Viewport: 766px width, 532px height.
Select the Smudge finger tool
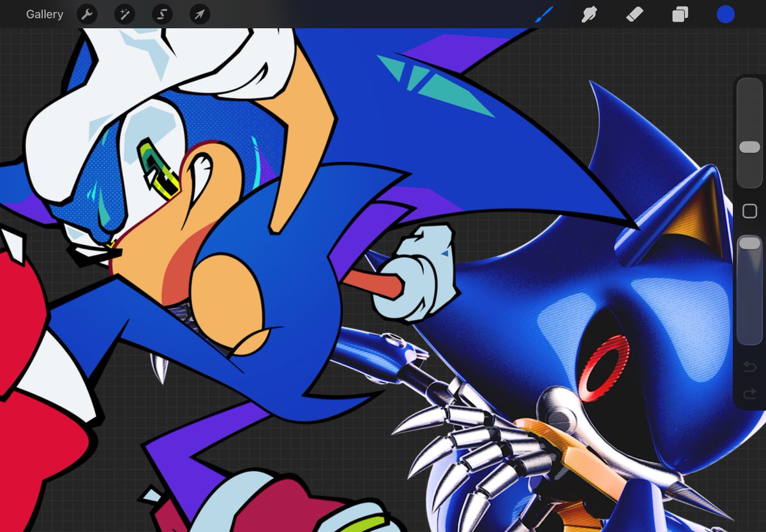click(x=589, y=14)
